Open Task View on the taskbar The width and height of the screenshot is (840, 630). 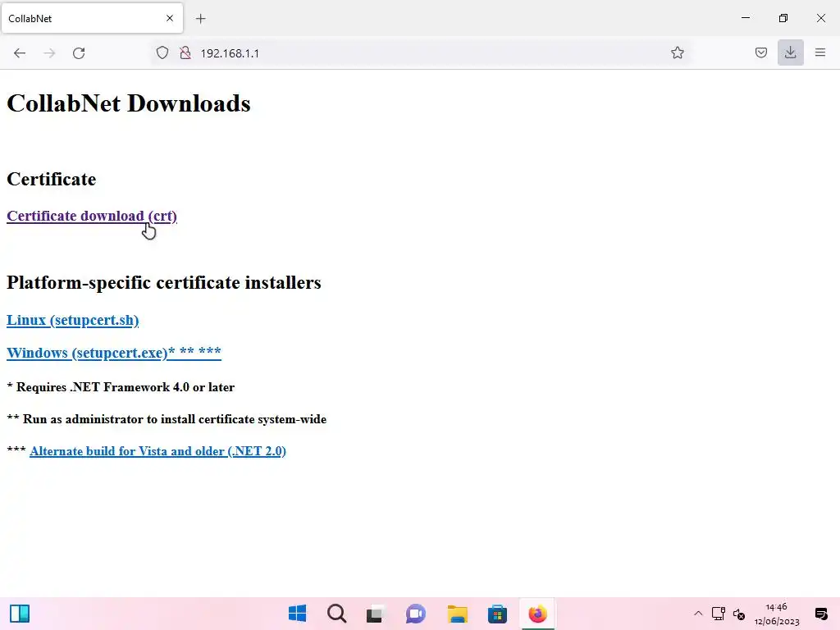coord(376,614)
